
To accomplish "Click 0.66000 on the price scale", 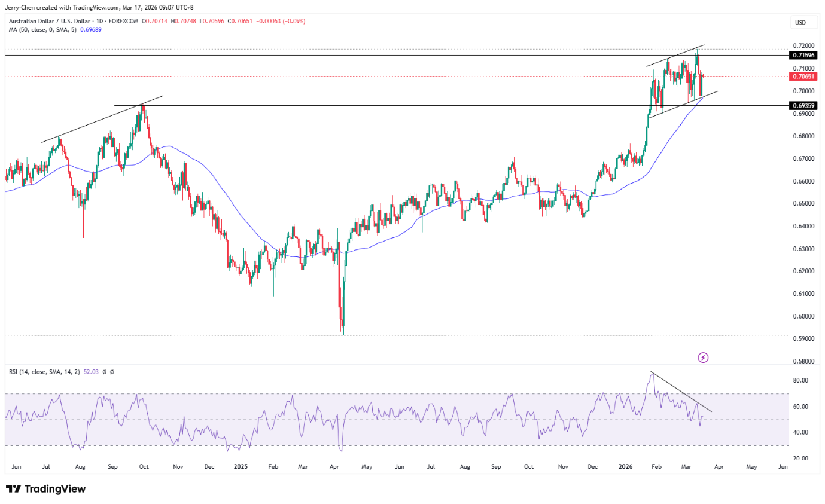I will tap(803, 181).
